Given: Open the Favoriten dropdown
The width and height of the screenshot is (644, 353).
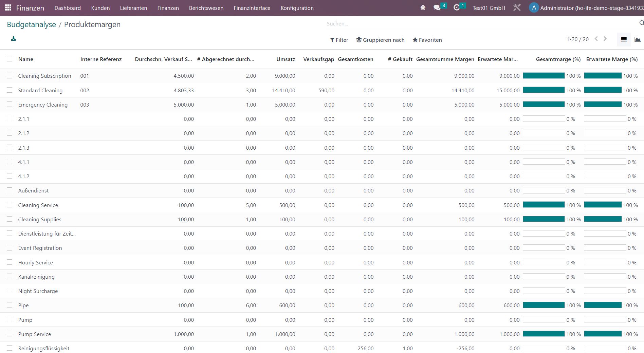Looking at the screenshot, I should pos(427,40).
